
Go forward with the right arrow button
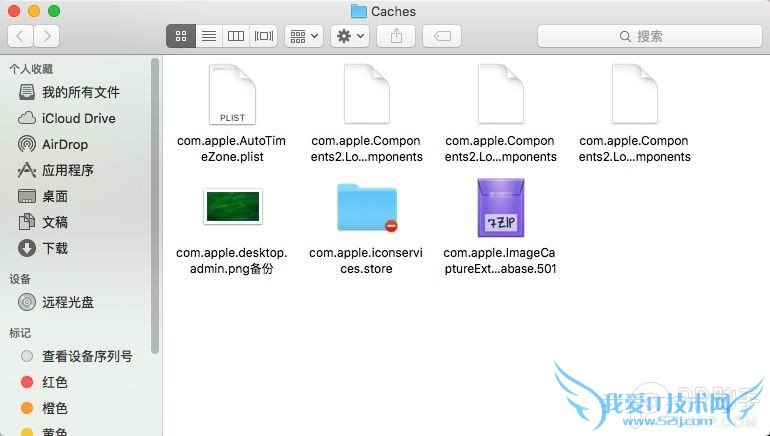tap(47, 36)
